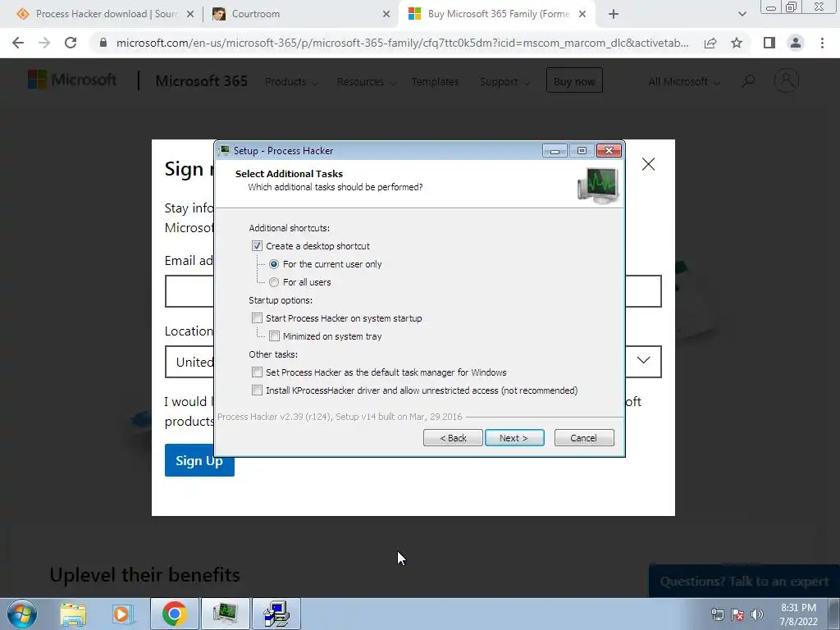The image size is (840, 630).
Task: Click the site search magnifier icon
Action: tap(748, 81)
